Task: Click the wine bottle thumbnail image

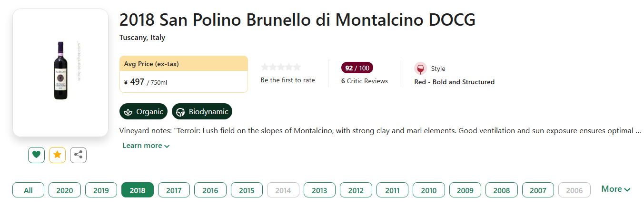Action: (x=60, y=70)
